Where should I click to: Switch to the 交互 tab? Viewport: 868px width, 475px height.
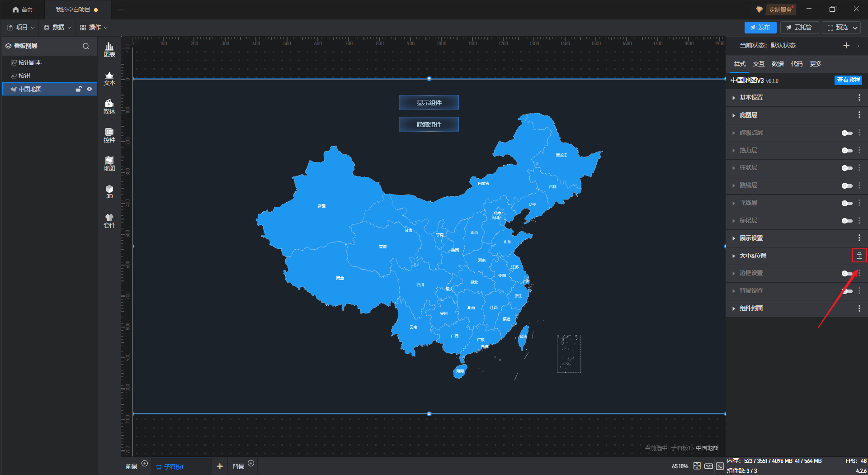[759, 64]
